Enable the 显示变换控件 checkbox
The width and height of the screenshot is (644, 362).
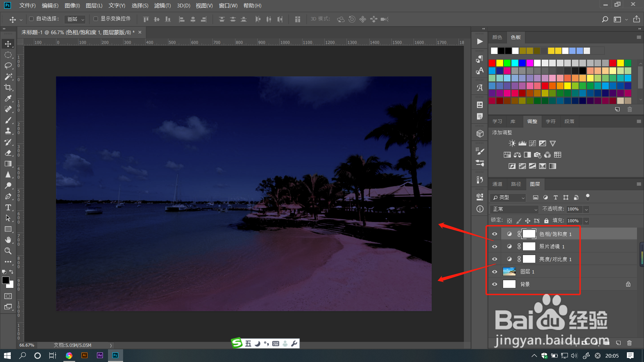click(x=96, y=19)
